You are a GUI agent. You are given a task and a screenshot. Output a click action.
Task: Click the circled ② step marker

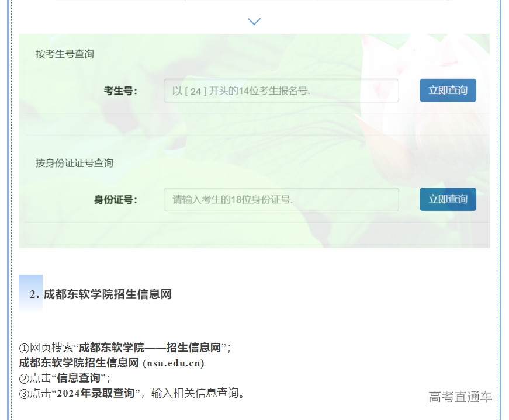pyautogui.click(x=24, y=379)
